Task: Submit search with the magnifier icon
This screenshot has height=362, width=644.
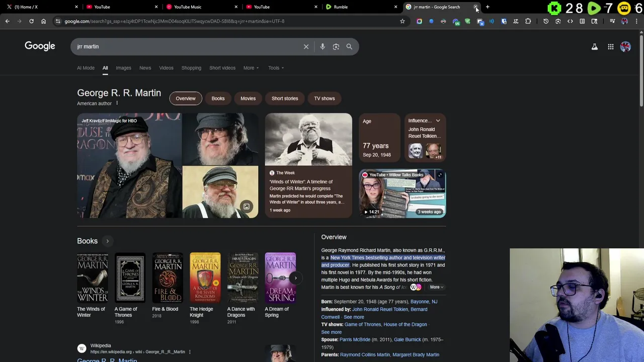Action: (349, 46)
